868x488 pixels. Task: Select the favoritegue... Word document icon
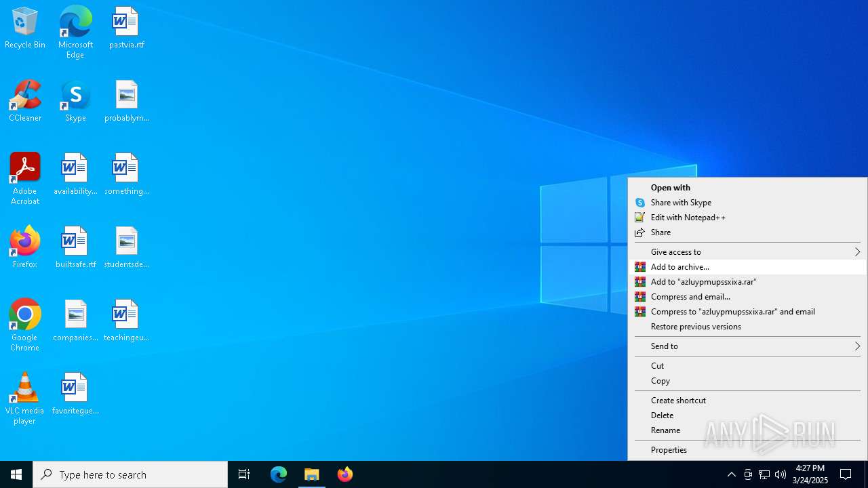coord(75,394)
